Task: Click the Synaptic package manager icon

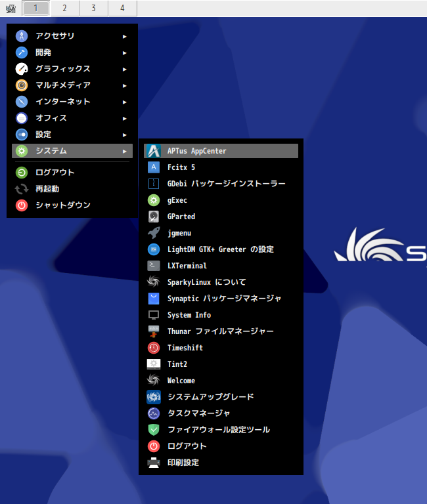Action: point(154,299)
